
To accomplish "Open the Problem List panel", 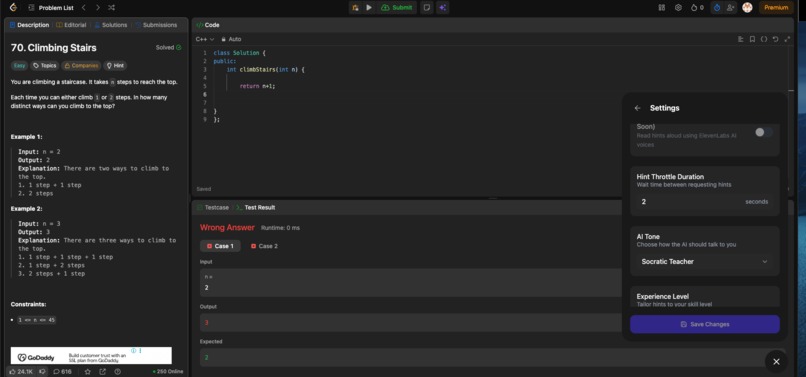I will coord(51,8).
